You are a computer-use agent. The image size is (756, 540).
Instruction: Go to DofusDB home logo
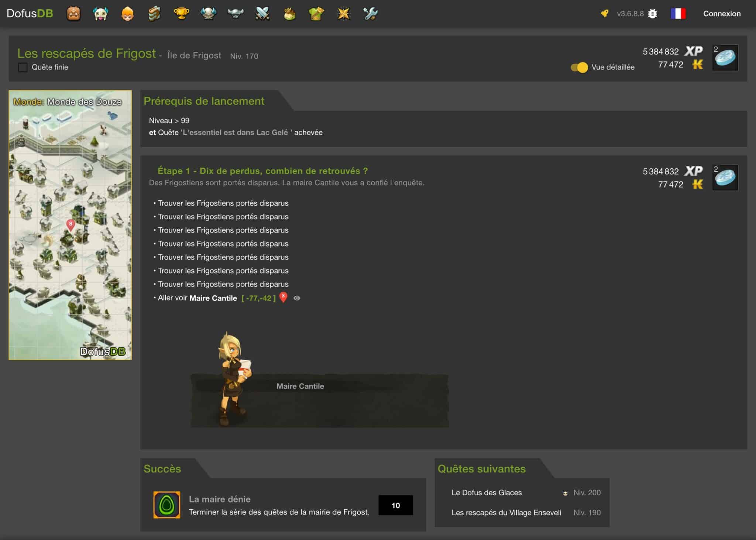[x=30, y=13]
